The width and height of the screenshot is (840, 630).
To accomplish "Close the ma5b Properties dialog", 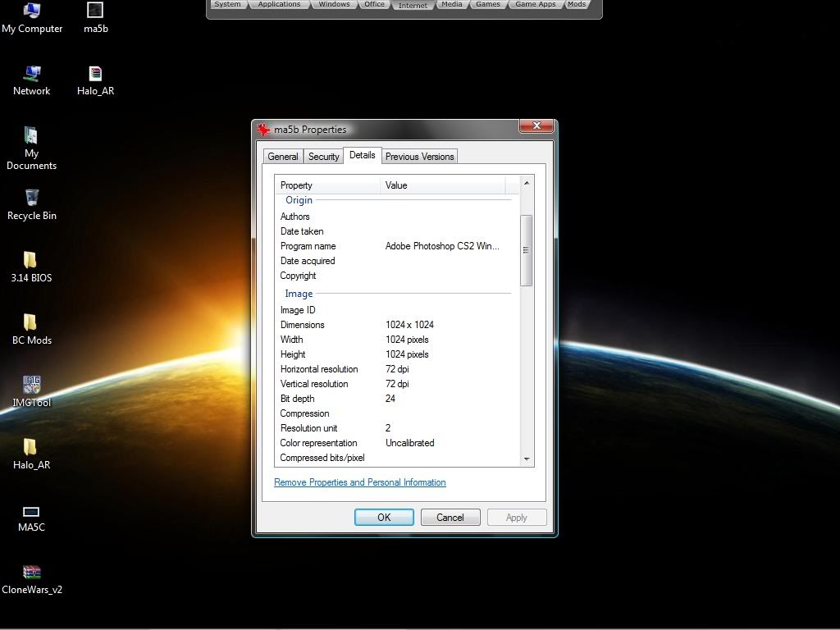I will (x=536, y=126).
